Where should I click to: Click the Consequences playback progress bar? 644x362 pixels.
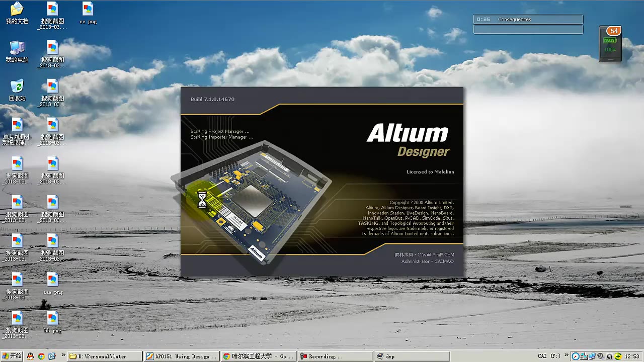(x=528, y=29)
